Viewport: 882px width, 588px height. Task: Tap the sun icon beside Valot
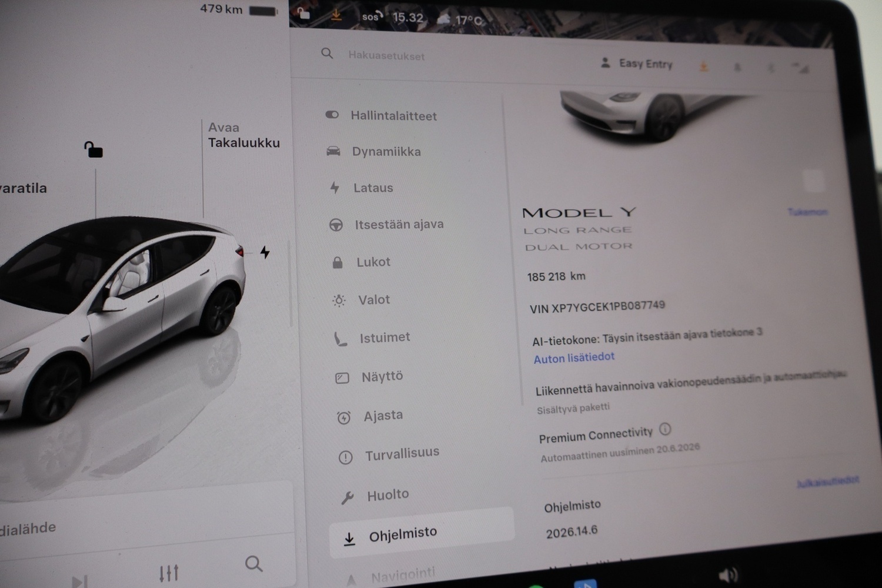(339, 300)
